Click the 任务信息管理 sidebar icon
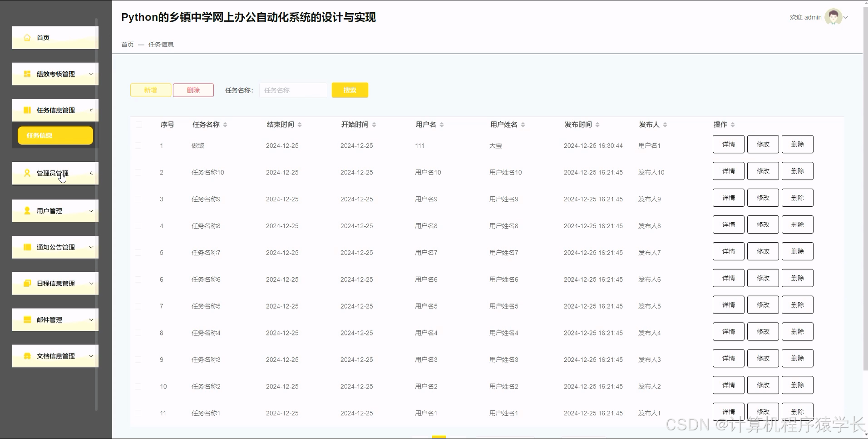Image resolution: width=868 pixels, height=439 pixels. coord(26,110)
